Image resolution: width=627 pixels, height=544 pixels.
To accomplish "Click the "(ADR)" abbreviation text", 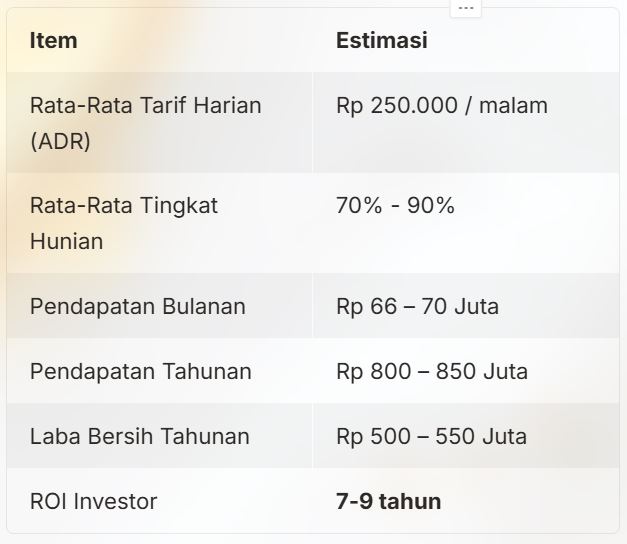I will [60, 140].
